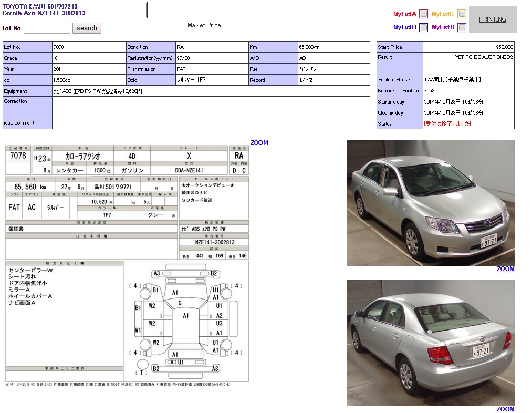Click ZOOM link under the front car photo
Screen dimensions: 532x413
click(x=505, y=269)
